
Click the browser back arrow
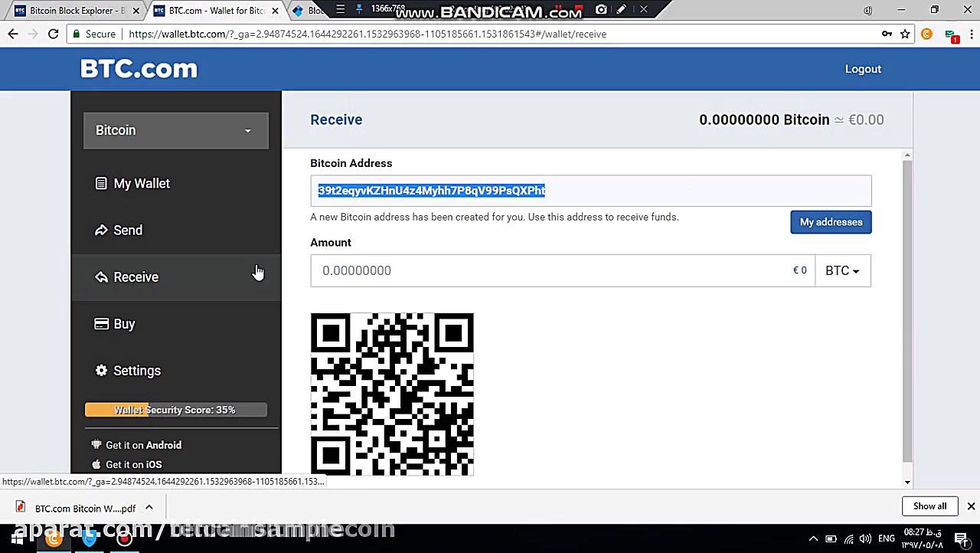pos(13,34)
